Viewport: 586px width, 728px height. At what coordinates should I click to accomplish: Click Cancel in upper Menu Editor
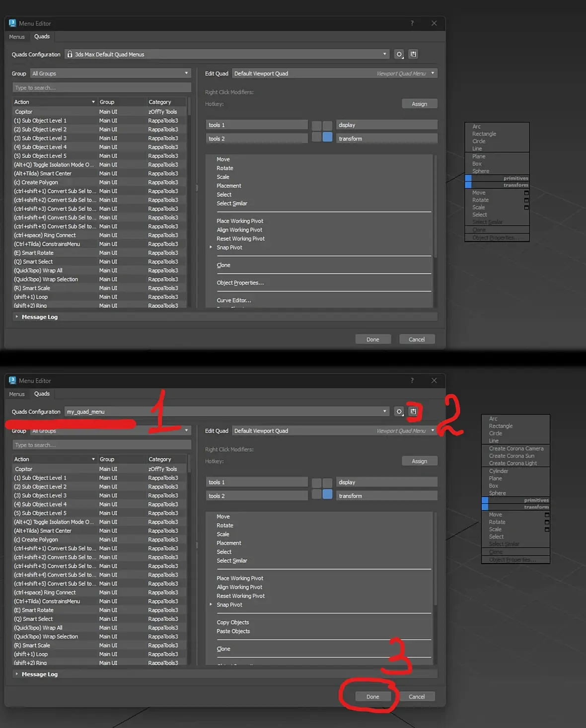(417, 339)
